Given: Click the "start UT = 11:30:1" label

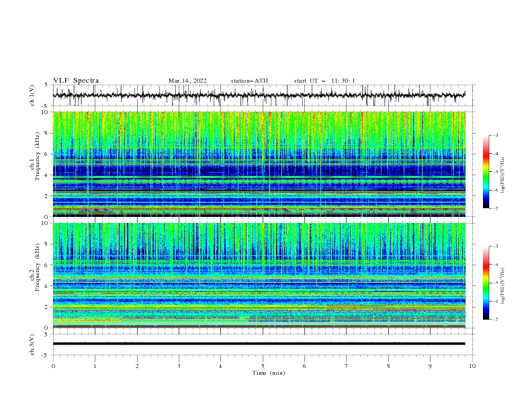Looking at the screenshot, I should click(x=324, y=81).
